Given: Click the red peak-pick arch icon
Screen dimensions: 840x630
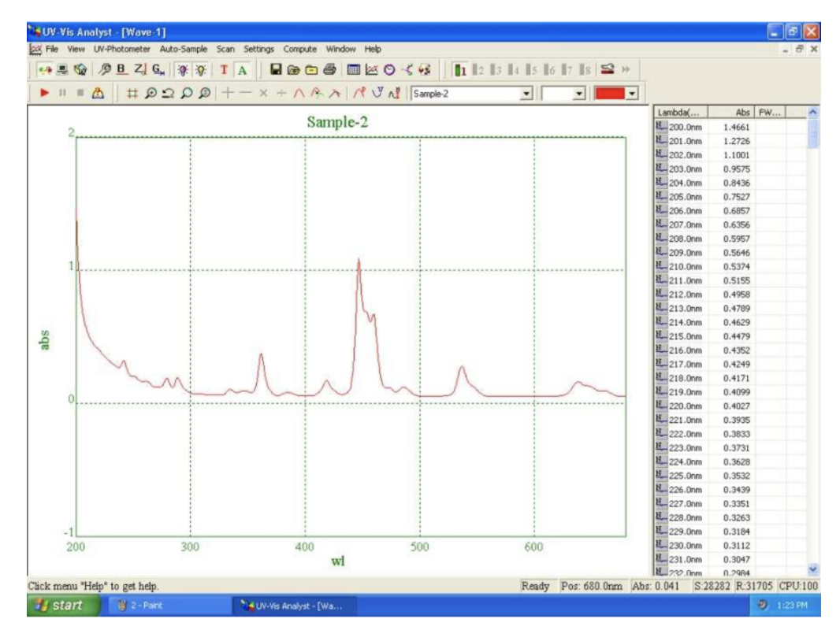Looking at the screenshot, I should click(299, 94).
